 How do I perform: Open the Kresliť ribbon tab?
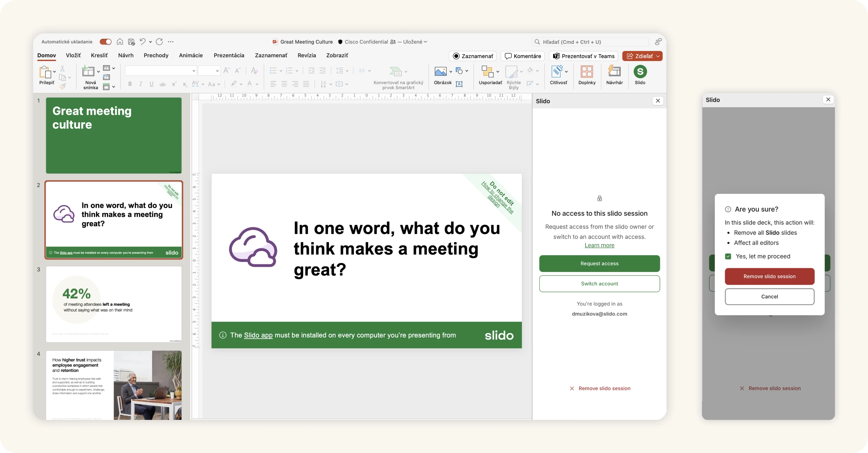[x=99, y=55]
